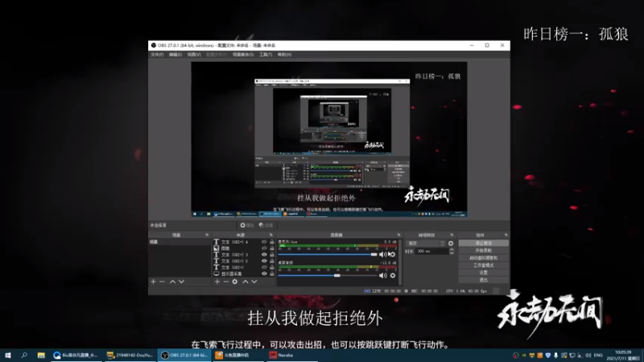
Task: Click the transition duration 300 ms field
Action: (x=431, y=251)
